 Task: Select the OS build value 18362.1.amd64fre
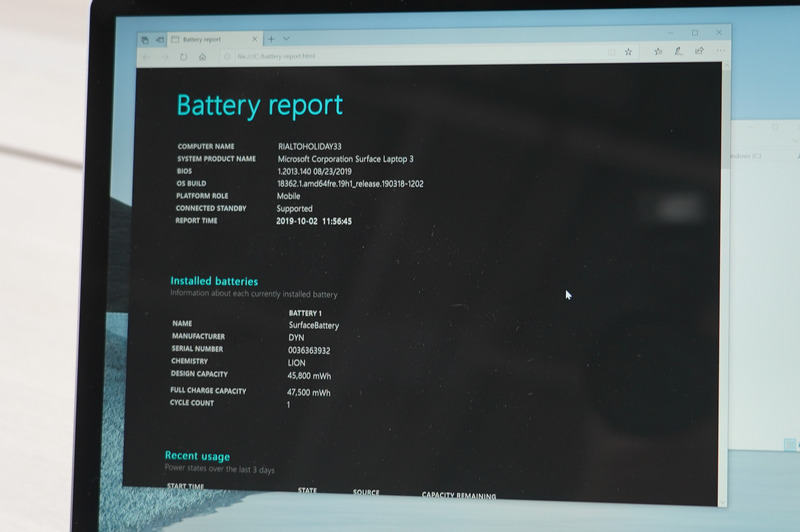(x=350, y=184)
